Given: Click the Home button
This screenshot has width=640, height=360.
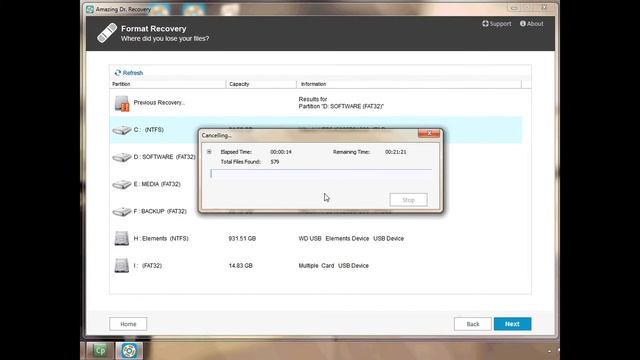Looking at the screenshot, I should pyautogui.click(x=128, y=324).
